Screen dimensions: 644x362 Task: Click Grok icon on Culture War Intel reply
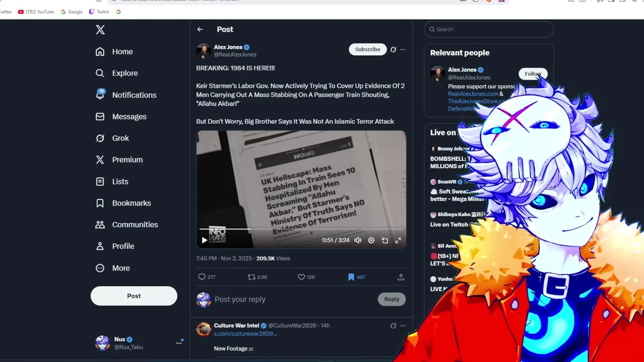click(393, 326)
